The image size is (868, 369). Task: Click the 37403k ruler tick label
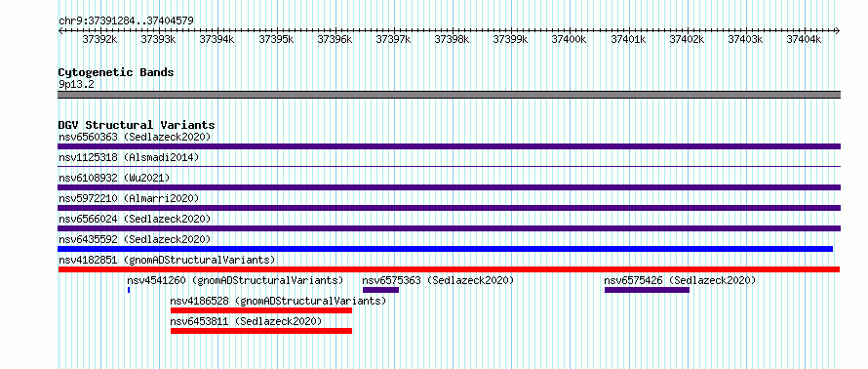(x=745, y=39)
